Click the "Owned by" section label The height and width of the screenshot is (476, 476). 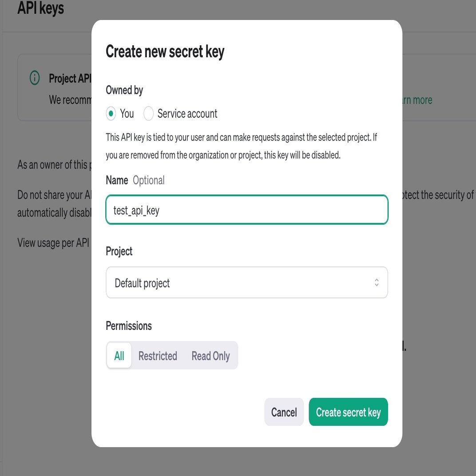pos(124,90)
